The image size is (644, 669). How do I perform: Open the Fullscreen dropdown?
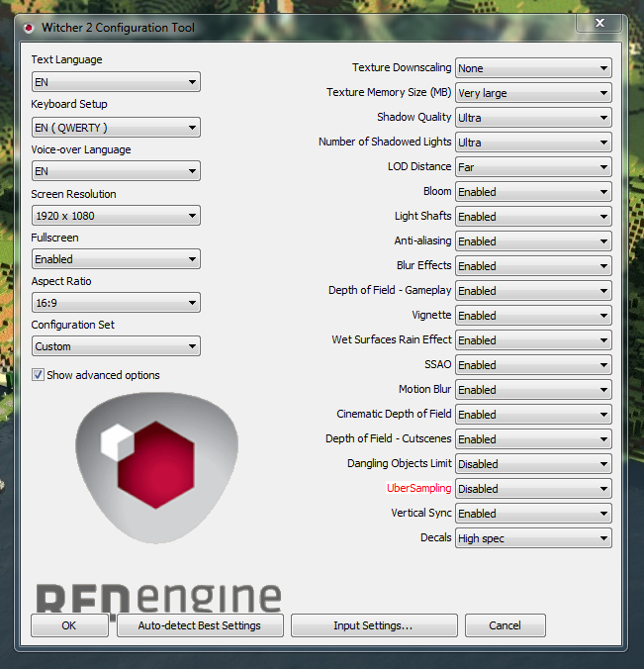116,259
